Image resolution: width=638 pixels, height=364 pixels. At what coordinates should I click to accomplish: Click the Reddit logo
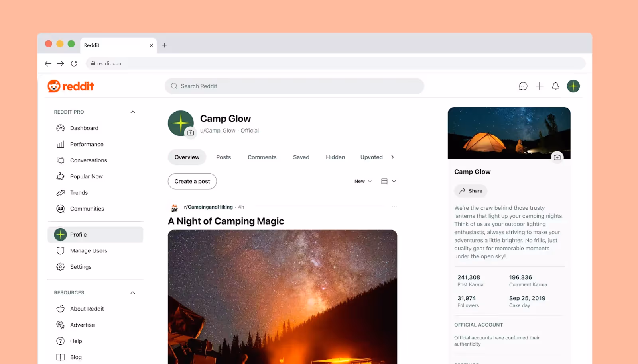[71, 86]
